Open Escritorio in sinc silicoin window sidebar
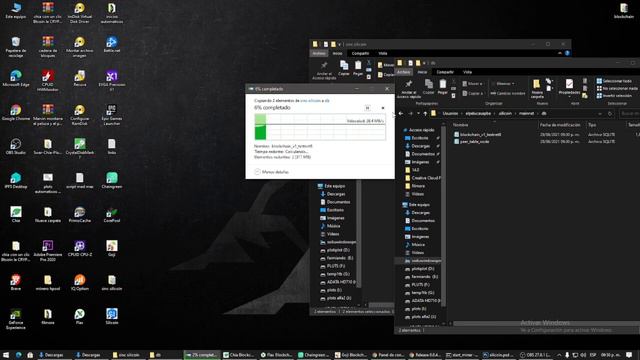 point(332,210)
